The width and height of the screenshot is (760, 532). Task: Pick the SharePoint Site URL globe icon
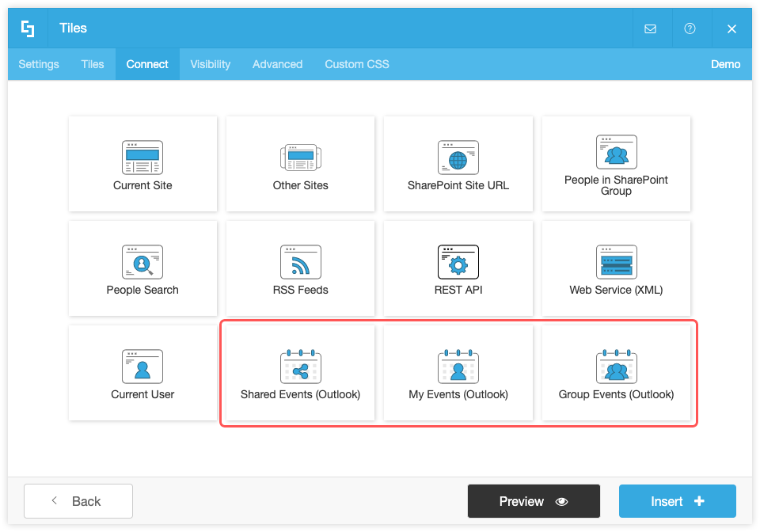click(x=458, y=158)
